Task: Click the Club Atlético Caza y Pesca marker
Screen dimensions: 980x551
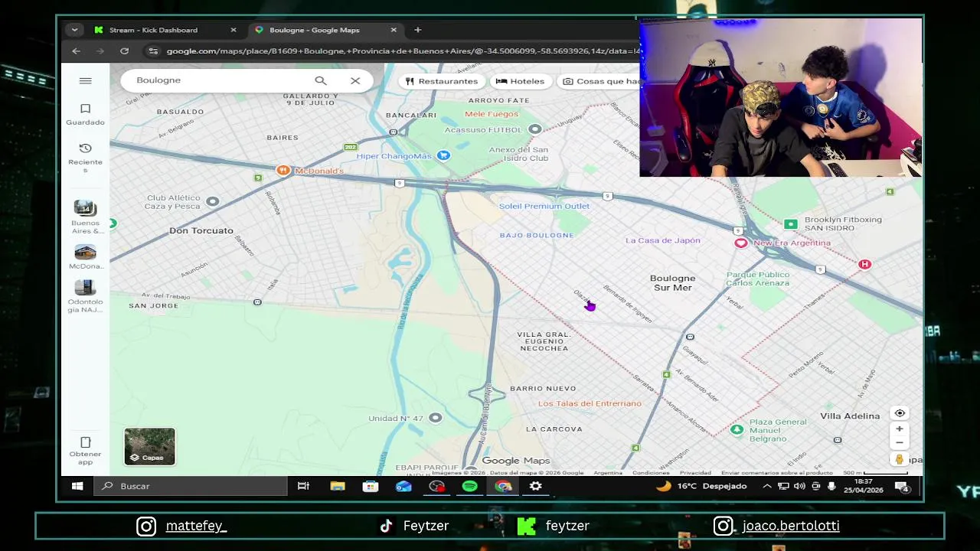Action: coord(212,201)
